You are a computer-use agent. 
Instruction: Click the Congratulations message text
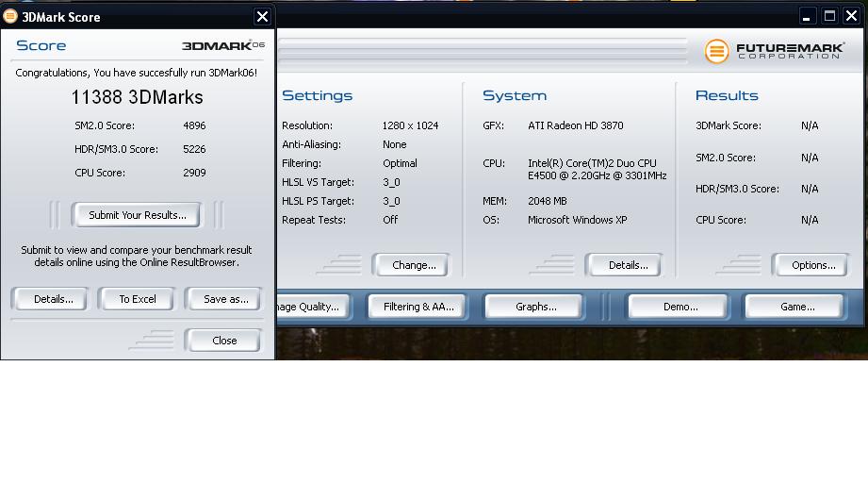pyautogui.click(x=136, y=73)
